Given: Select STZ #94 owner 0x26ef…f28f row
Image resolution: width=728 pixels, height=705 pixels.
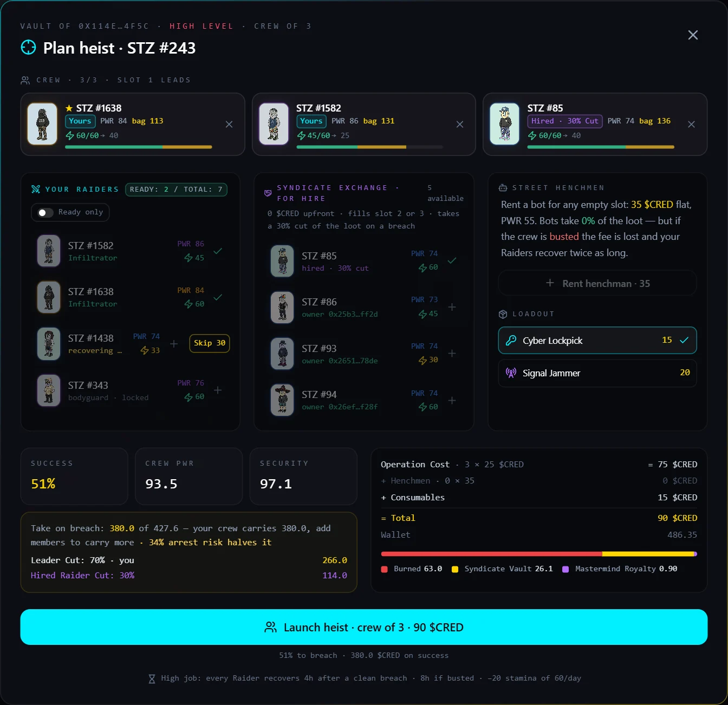Looking at the screenshot, I should pos(363,401).
